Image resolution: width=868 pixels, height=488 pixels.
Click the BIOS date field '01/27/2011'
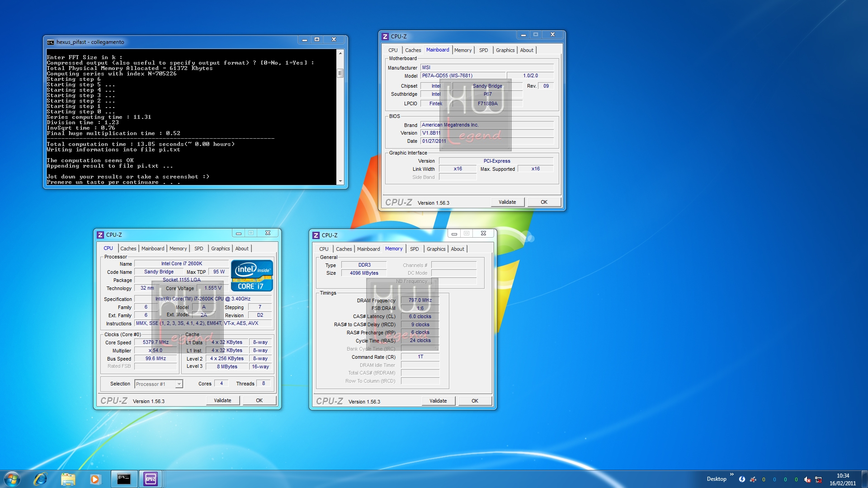(x=487, y=141)
